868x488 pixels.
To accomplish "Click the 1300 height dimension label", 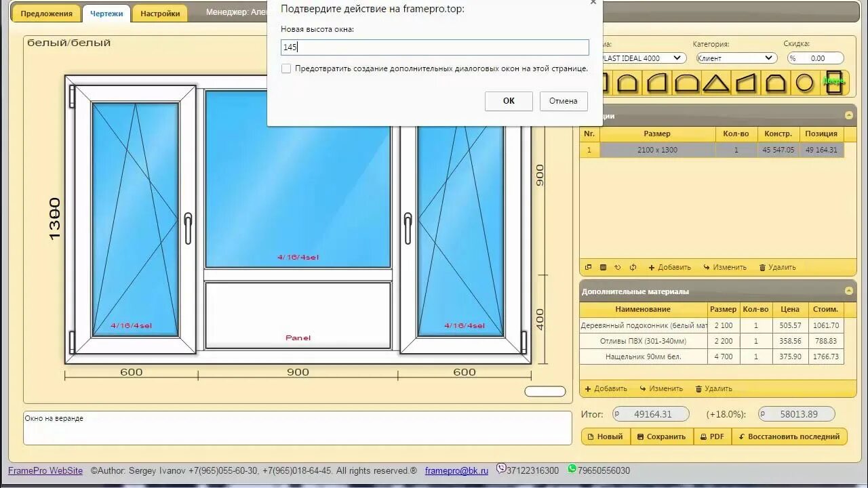I will pos(55,218).
